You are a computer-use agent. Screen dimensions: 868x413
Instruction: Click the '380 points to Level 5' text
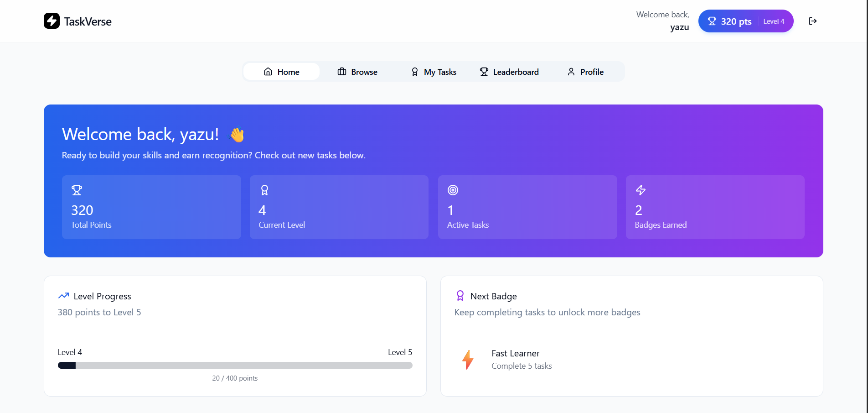point(99,312)
